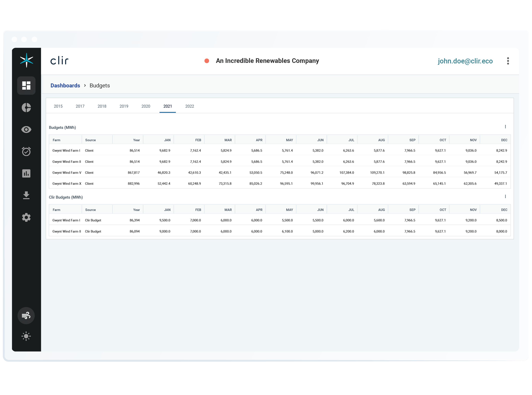The height and width of the screenshot is (395, 532).
Task: Switch to wind energy mode
Action: 26,315
